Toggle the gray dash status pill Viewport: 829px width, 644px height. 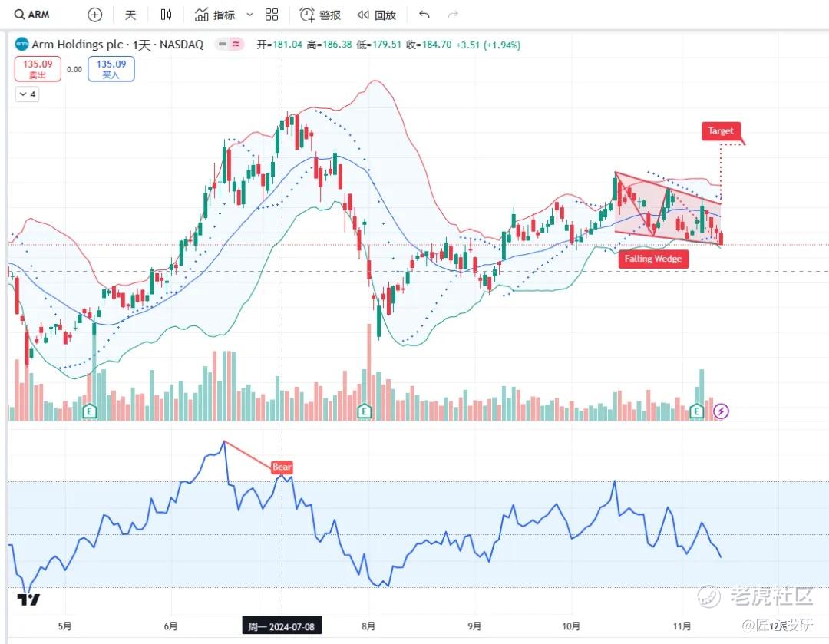(x=223, y=45)
